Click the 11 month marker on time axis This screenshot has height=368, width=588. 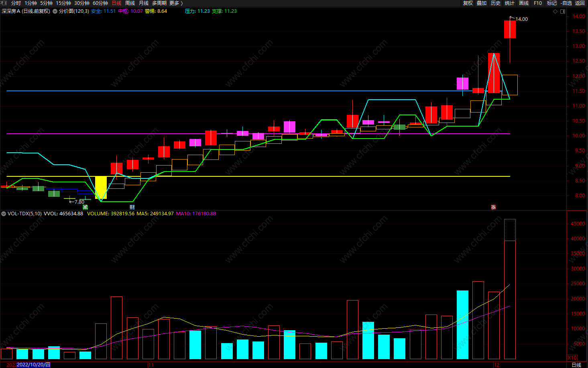click(x=151, y=365)
